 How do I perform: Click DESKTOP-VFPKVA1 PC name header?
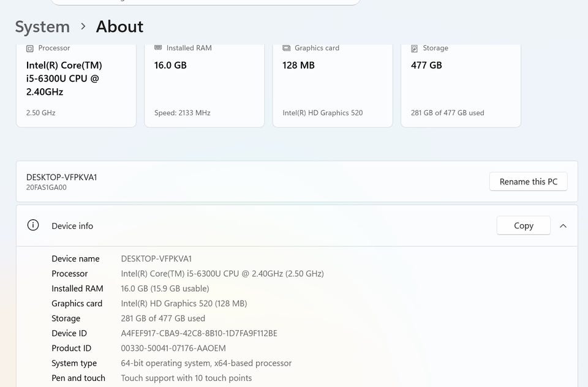point(61,178)
